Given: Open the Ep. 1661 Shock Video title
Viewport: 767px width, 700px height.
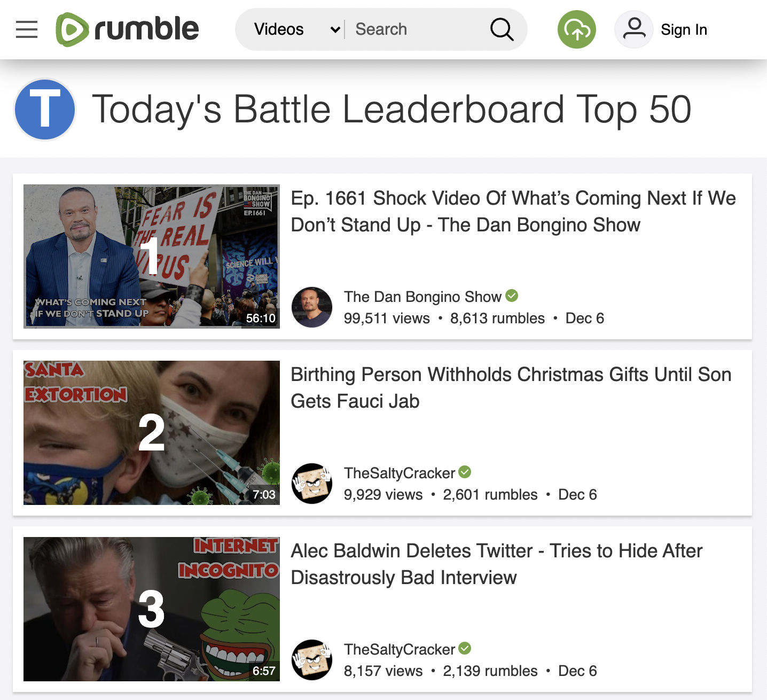Looking at the screenshot, I should click(x=513, y=212).
